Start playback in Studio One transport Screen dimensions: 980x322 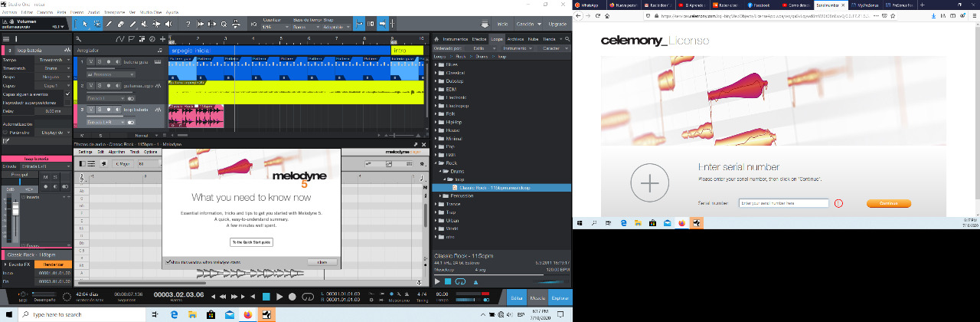(279, 297)
